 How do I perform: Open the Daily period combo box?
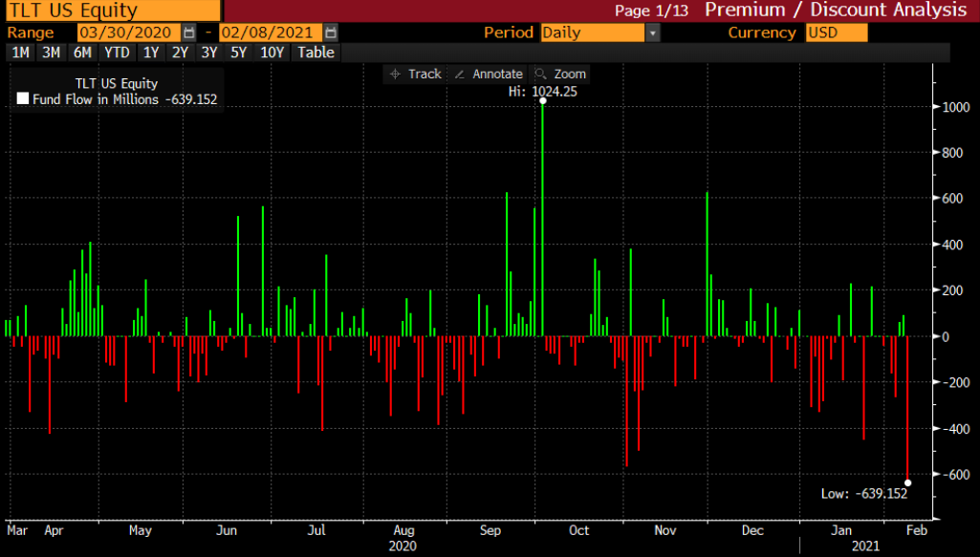pyautogui.click(x=593, y=32)
